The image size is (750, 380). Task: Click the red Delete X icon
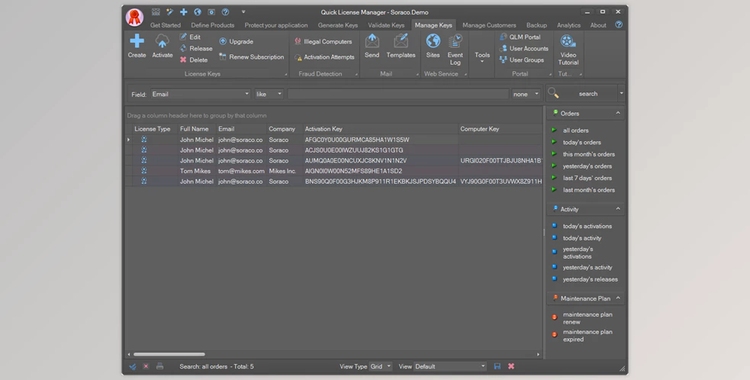tap(183, 60)
